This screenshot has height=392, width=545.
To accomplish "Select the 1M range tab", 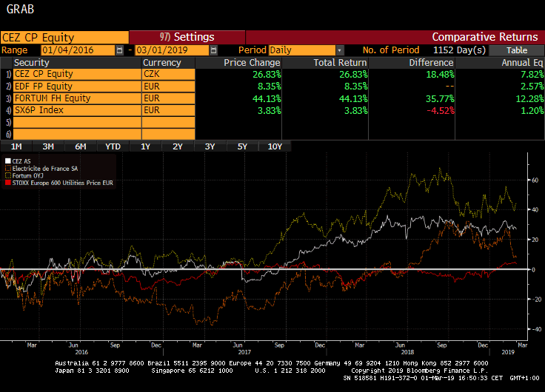I will pyautogui.click(x=16, y=146).
